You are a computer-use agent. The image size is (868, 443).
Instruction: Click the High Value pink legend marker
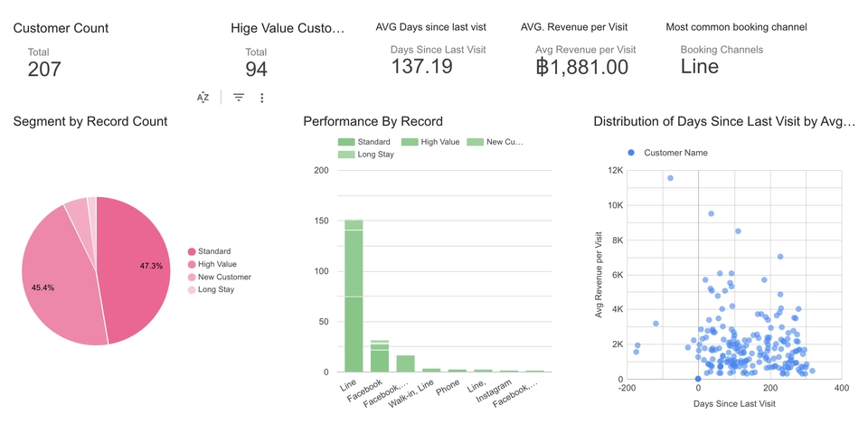(192, 264)
